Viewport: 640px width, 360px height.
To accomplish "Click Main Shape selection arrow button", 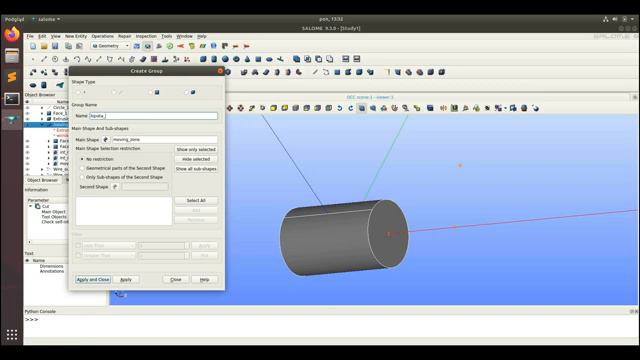I will click(106, 140).
